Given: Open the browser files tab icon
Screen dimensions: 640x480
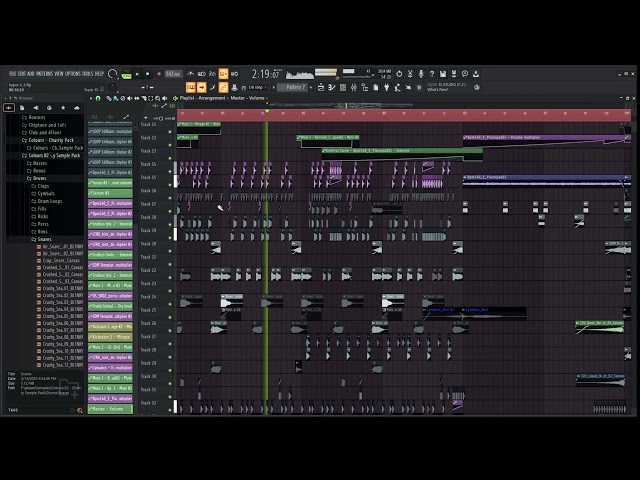Looking at the screenshot, I should [x=22, y=108].
